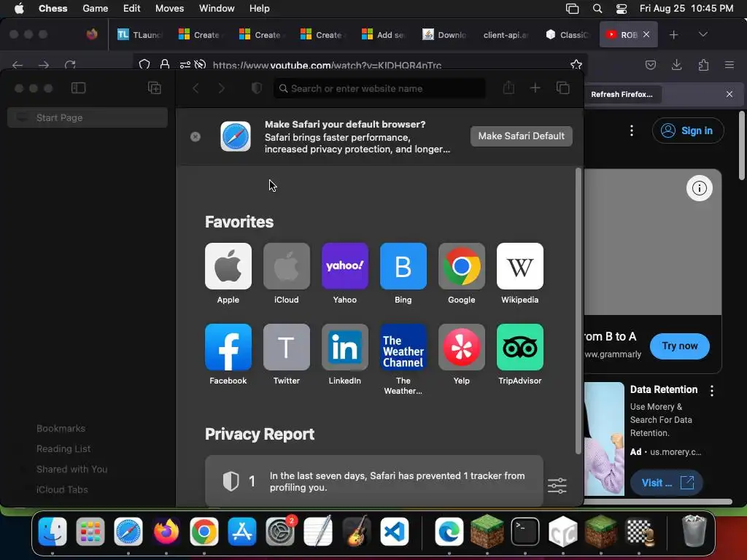Click Safari's Share toolbar icon
The image size is (747, 560).
click(x=508, y=87)
